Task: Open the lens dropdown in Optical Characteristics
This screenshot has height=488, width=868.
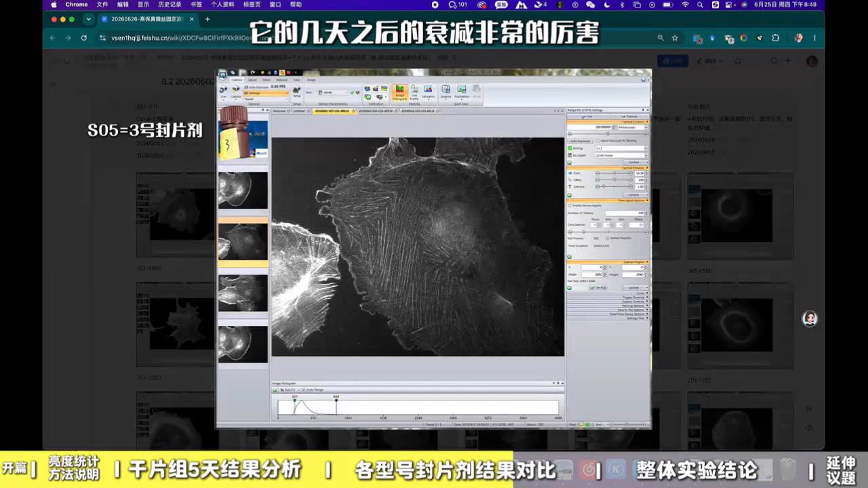Action: (x=333, y=93)
